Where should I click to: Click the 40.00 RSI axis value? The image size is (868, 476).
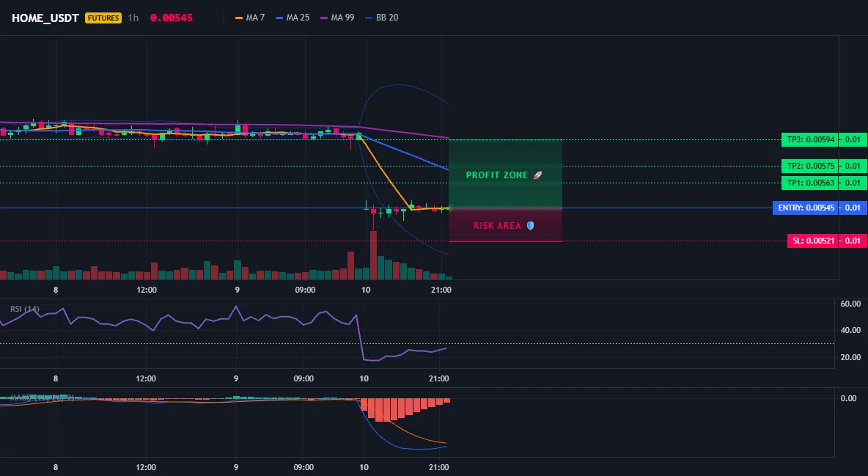coord(850,330)
